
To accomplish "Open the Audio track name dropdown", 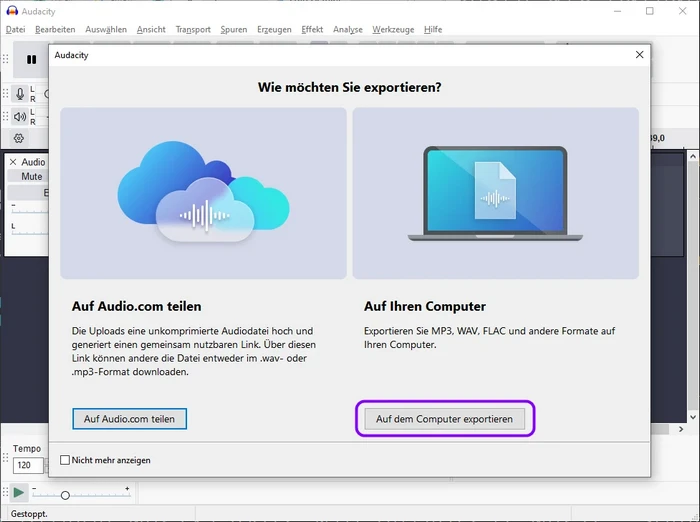I will click(34, 162).
